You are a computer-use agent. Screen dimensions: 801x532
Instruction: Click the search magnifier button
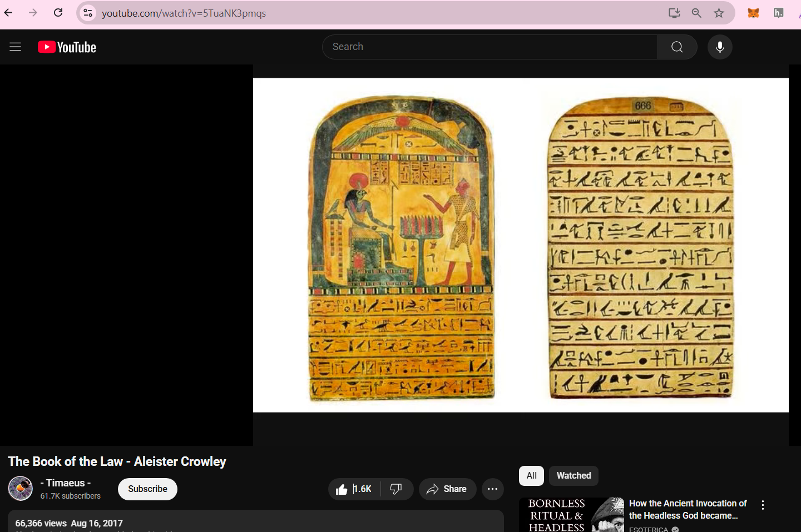(677, 47)
